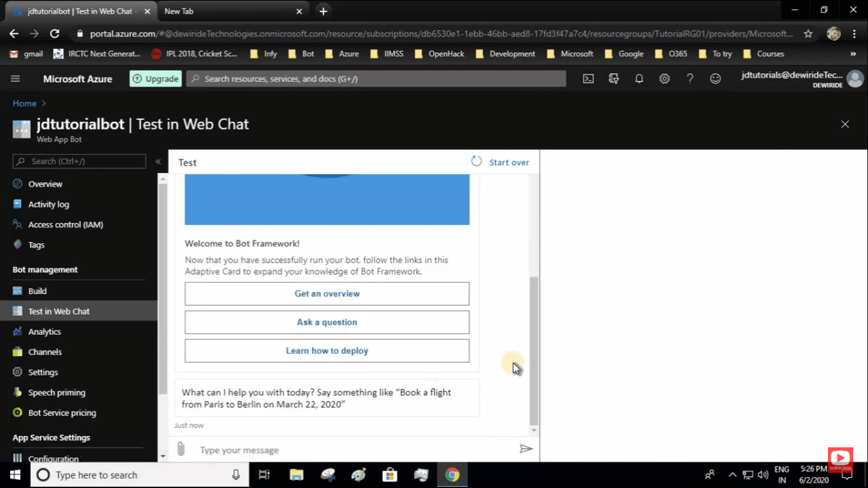Viewport: 868px width, 488px height.
Task: Click Learn how to deploy button
Action: pyautogui.click(x=327, y=351)
